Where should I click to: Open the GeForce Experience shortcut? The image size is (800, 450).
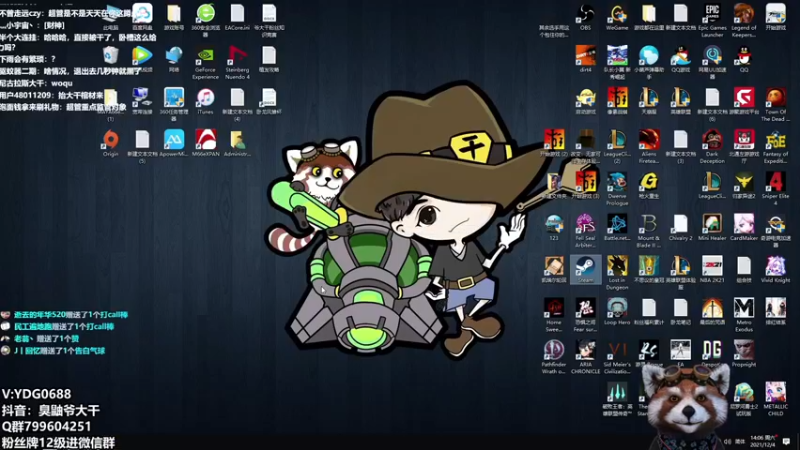(206, 62)
